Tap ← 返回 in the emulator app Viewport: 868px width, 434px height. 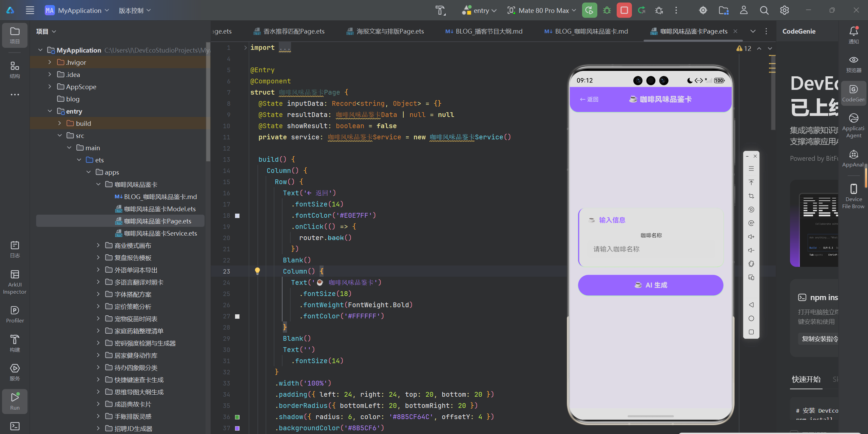[589, 99]
